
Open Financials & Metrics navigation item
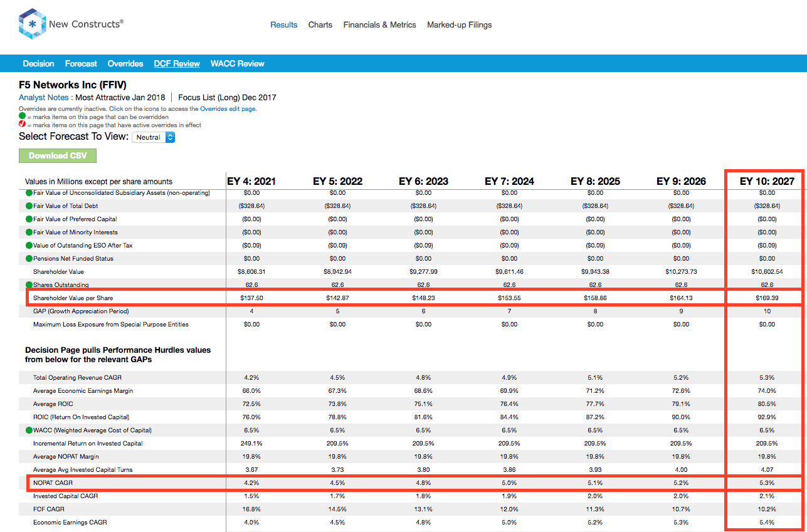(379, 25)
